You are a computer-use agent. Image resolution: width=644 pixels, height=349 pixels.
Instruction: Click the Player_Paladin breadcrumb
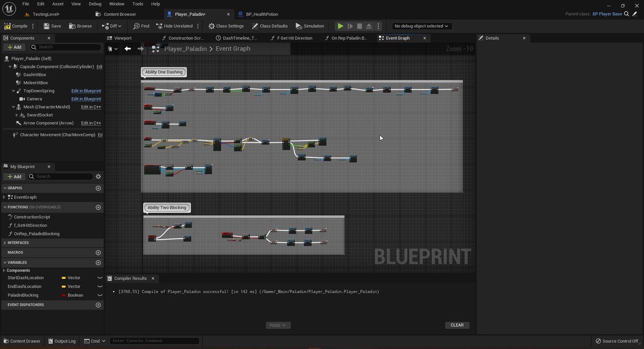185,48
